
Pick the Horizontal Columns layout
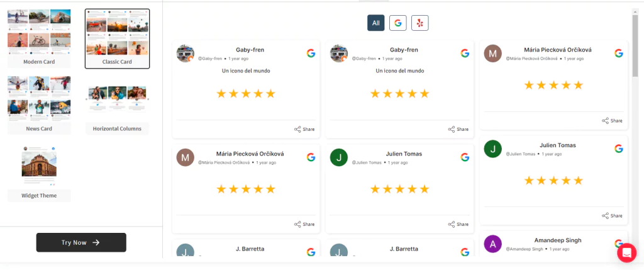pos(117,110)
